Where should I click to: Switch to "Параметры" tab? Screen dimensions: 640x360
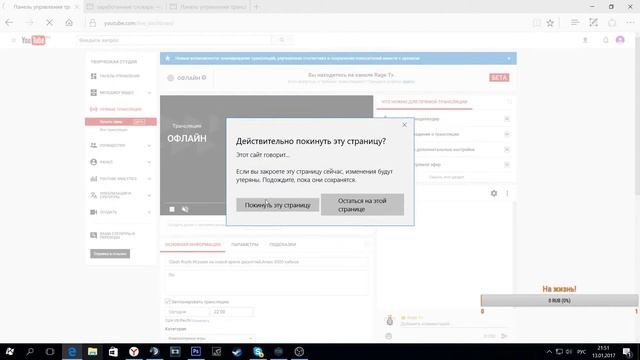245,244
